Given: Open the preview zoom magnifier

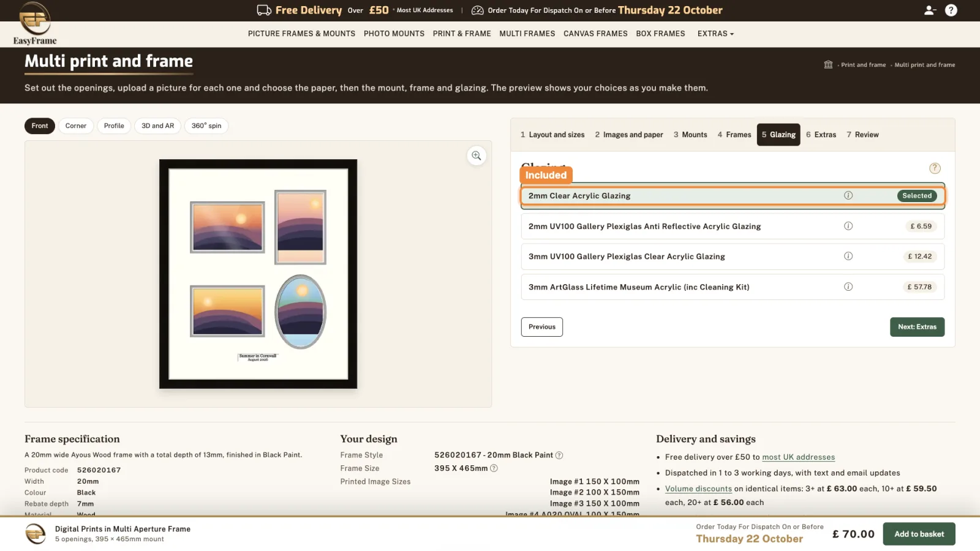Looking at the screenshot, I should 476,156.
